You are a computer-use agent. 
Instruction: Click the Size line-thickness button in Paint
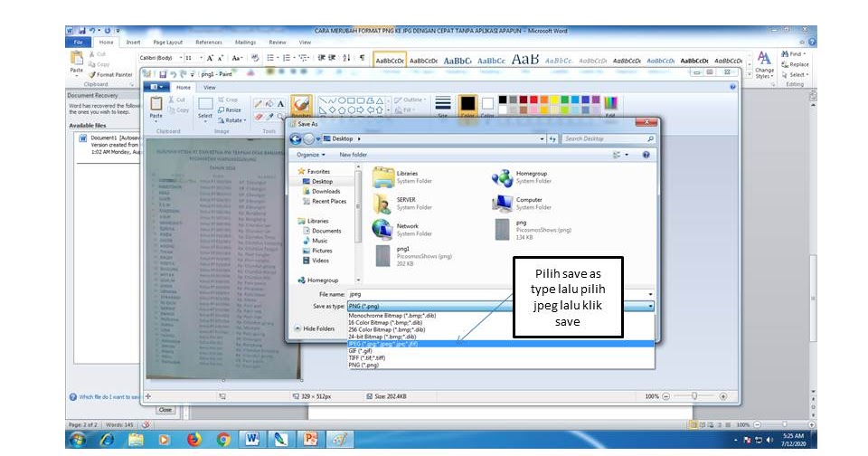coord(443,105)
